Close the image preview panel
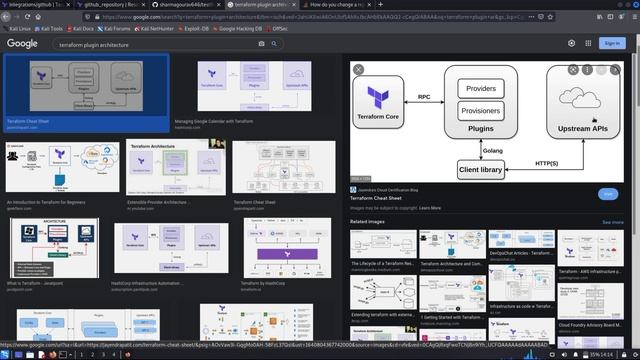 [358, 69]
